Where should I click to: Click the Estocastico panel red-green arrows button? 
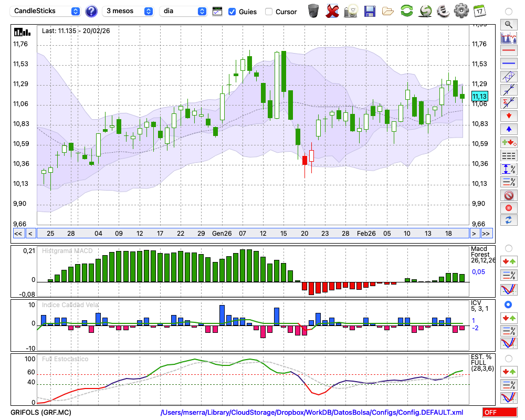point(509,372)
